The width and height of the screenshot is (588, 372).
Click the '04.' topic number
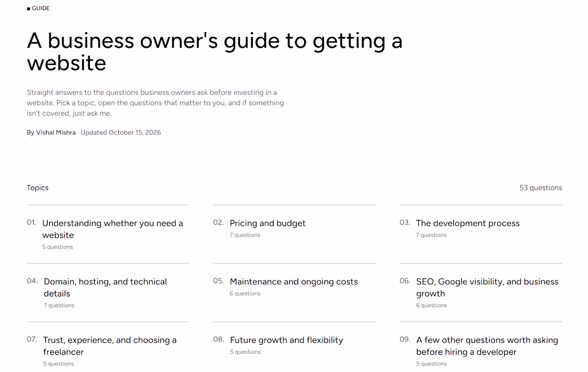[32, 281]
